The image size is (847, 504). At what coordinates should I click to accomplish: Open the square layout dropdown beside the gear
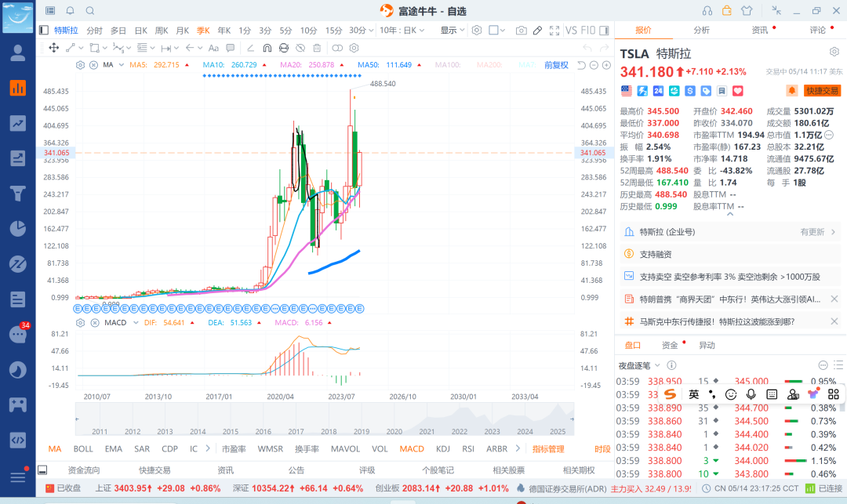[496, 31]
